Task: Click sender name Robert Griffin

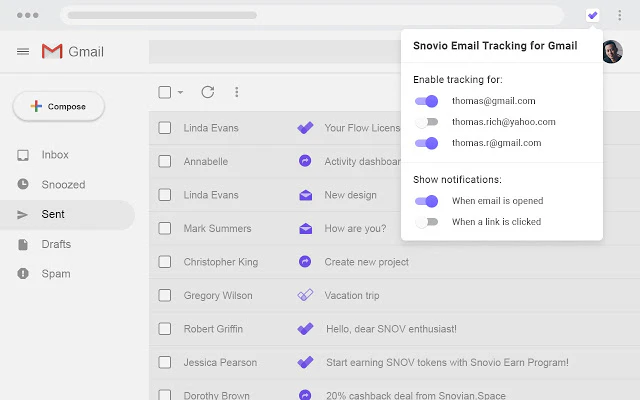Action: point(213,329)
